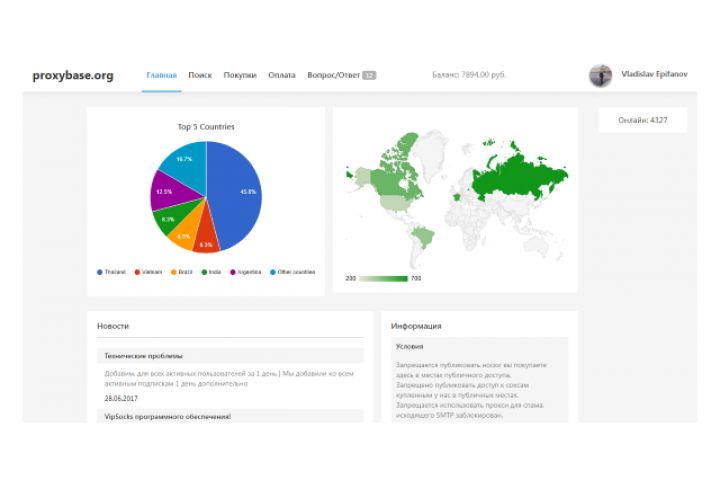Click the Argentina legend dot
Viewport: 720px width, 480px height.
tap(233, 272)
